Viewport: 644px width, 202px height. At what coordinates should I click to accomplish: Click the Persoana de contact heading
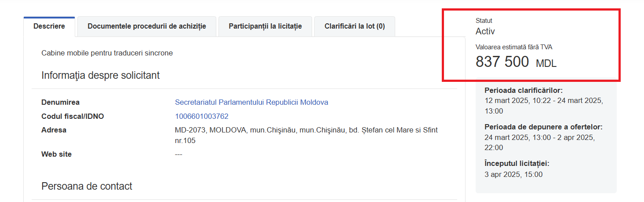point(87,187)
